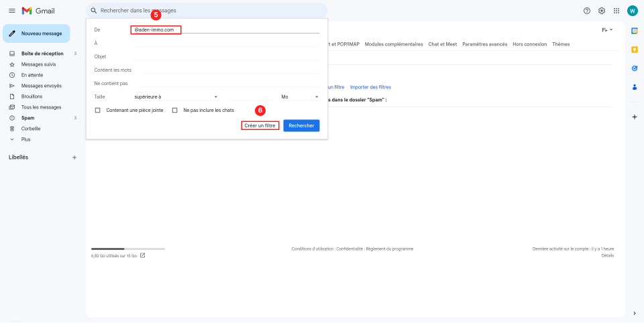Check 'Contenant une pièce jointe' box

click(98, 110)
